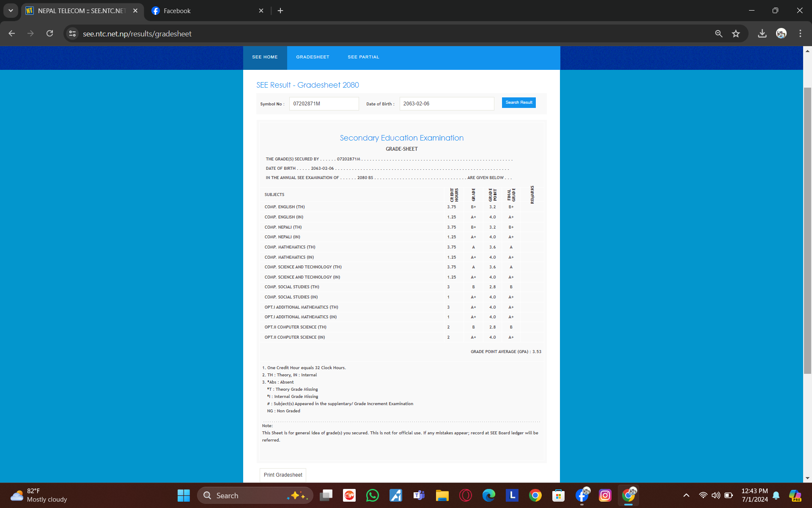
Task: Reload the current page
Action: [50, 33]
